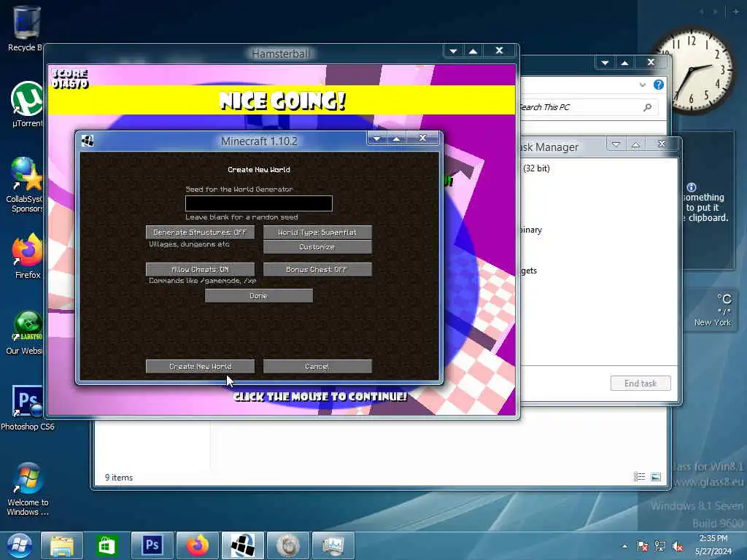Open the network tray icon
The height and width of the screenshot is (560, 747).
(x=659, y=546)
